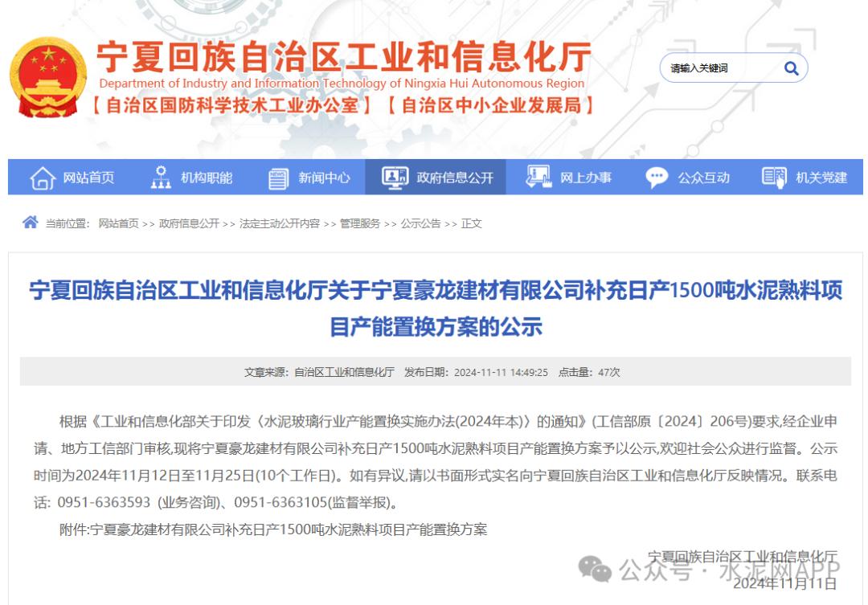Click the speech bubble icon for 公众互动
This screenshot has height=605, width=868.
click(657, 178)
